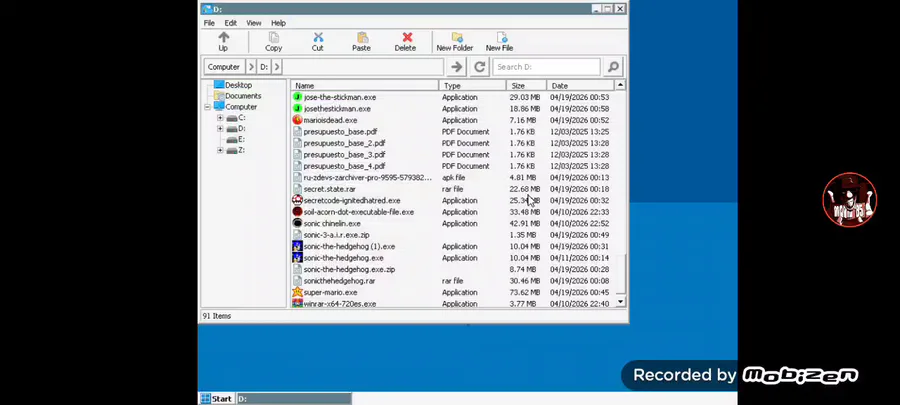Select Desktop in the folder tree
Viewport: 900px width, 405px height.
[x=238, y=85]
